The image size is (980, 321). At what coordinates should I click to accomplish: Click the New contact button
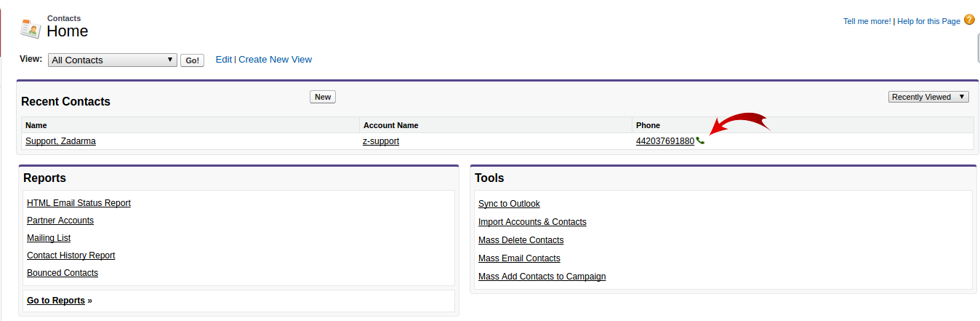[323, 97]
